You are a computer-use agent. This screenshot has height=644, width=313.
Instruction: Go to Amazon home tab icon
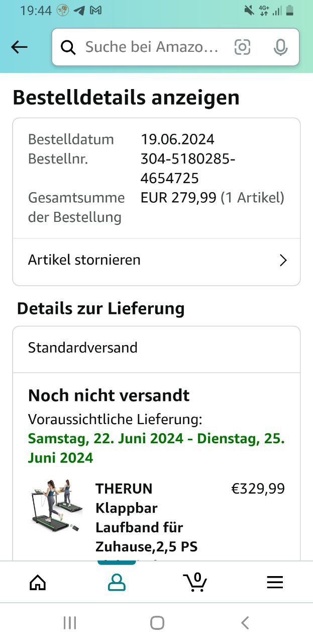[x=38, y=582]
